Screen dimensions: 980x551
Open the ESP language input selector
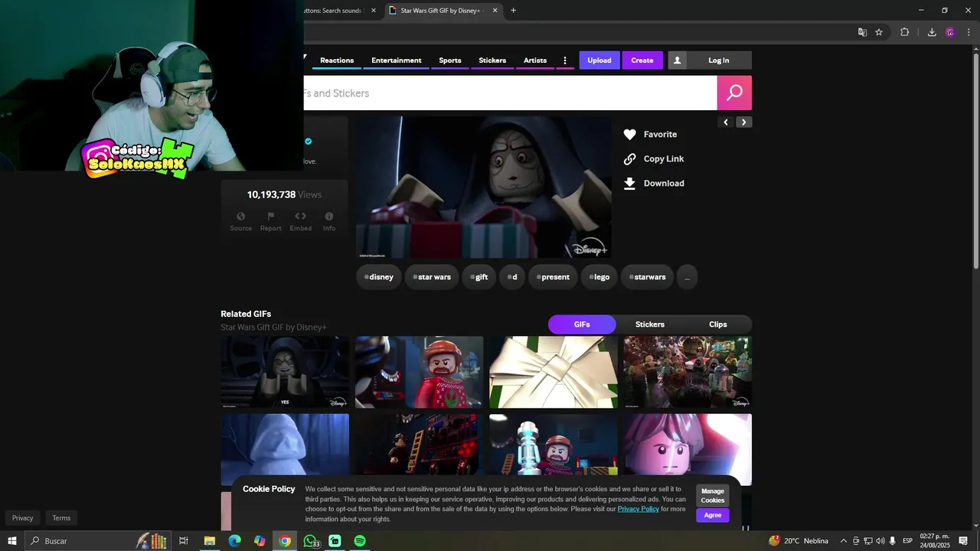(x=908, y=541)
